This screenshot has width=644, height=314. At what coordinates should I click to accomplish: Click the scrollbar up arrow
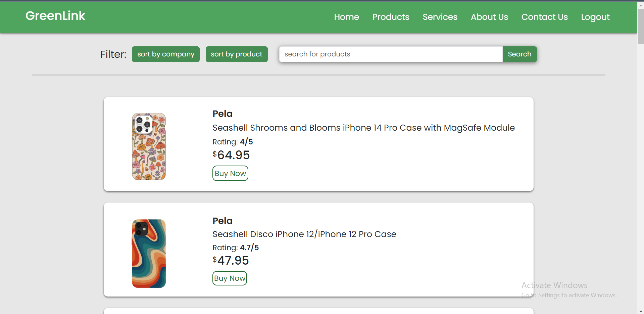[640, 5]
